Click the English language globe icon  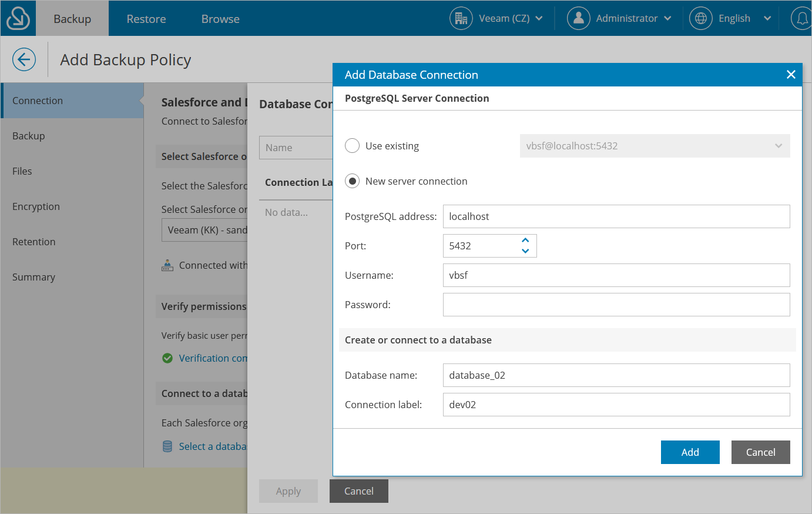pyautogui.click(x=700, y=18)
